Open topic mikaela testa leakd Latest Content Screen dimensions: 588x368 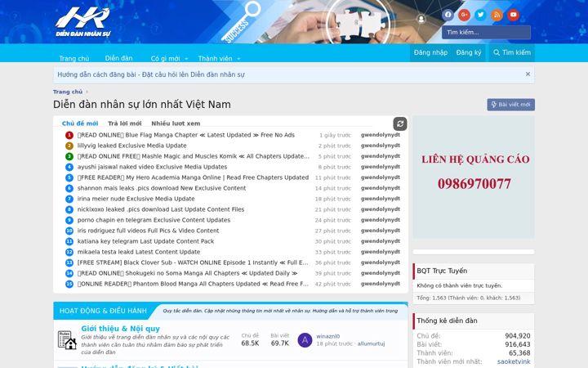(x=139, y=252)
